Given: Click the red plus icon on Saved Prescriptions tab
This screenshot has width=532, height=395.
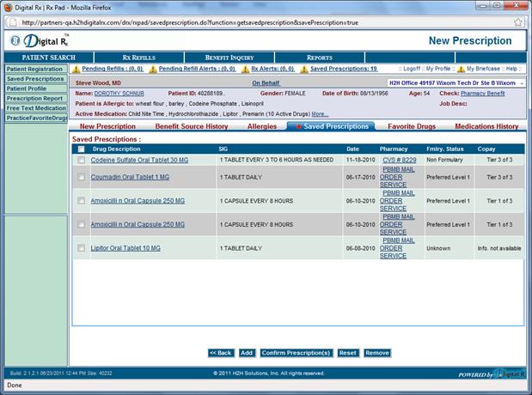Looking at the screenshot, I should click(298, 126).
